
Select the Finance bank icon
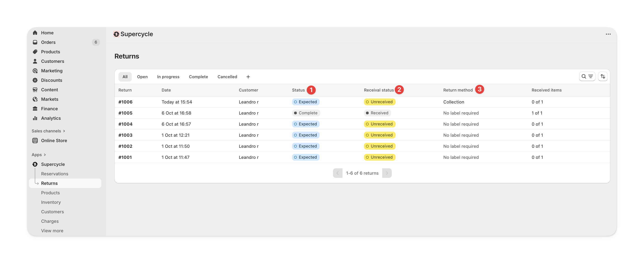click(x=35, y=108)
